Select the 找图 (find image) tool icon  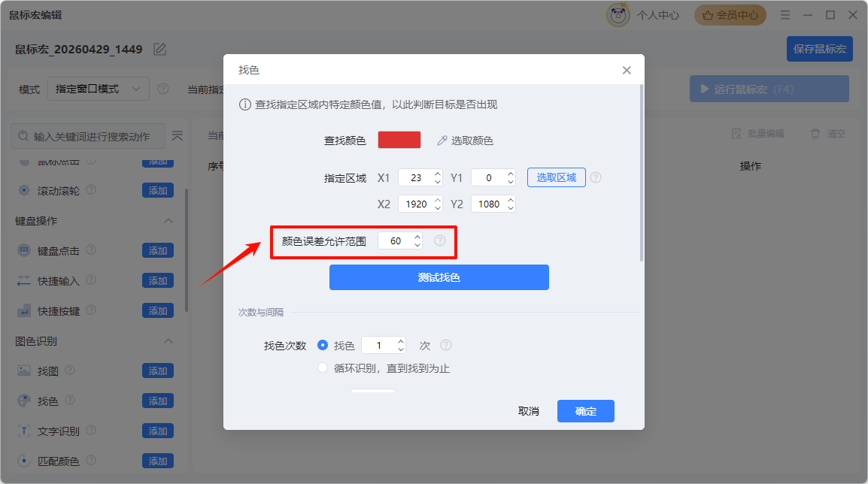(24, 371)
